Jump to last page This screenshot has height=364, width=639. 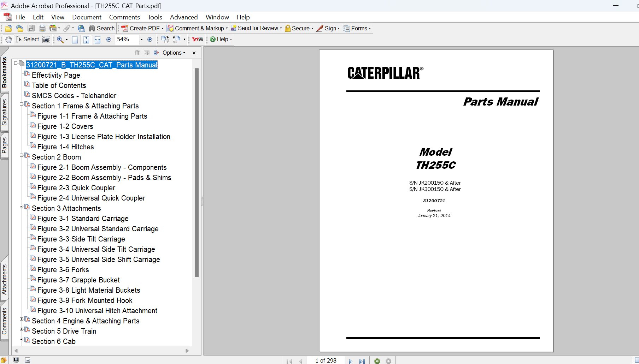pos(362,361)
